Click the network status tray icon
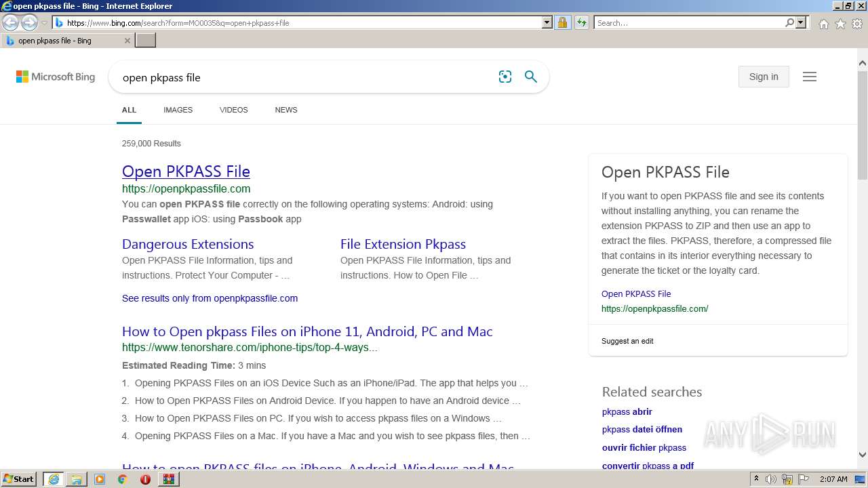Viewport: 868px width, 488px height. (787, 479)
